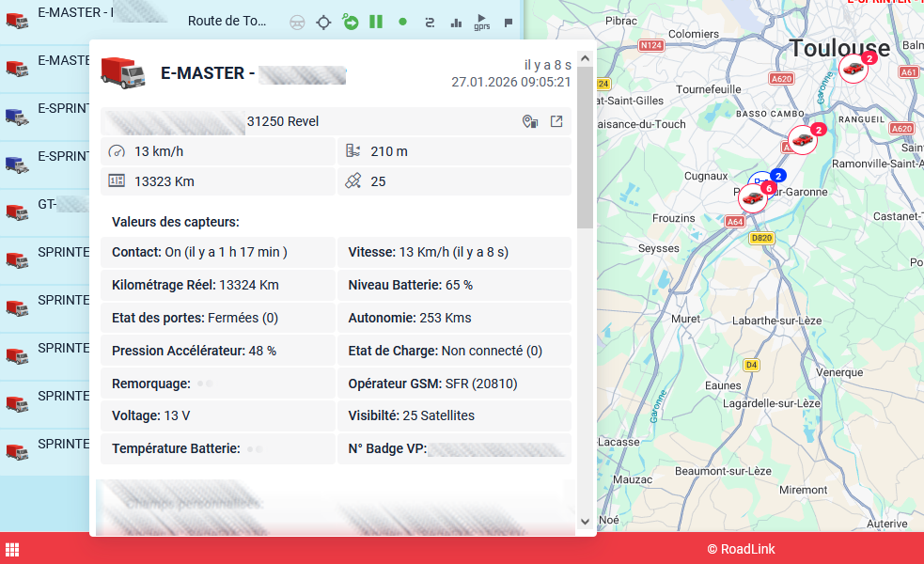Click the driver steering wheel icon
The image size is (924, 564).
(x=297, y=22)
